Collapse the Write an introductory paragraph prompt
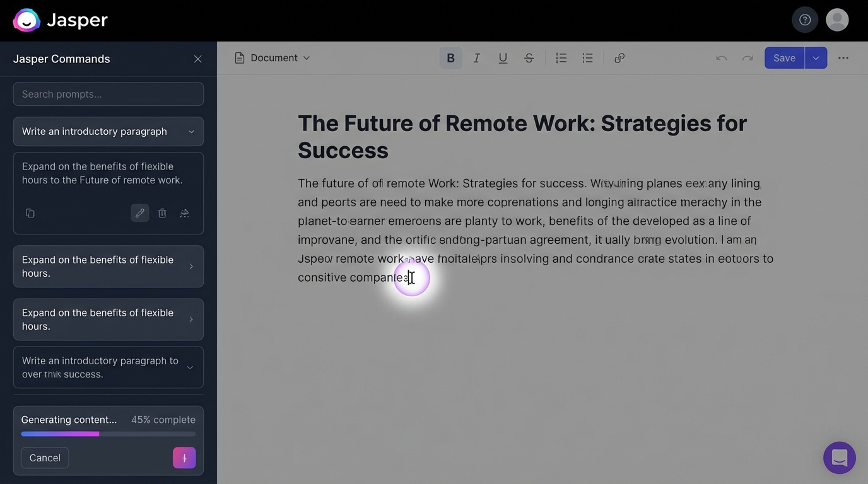This screenshot has height=484, width=868. (191, 132)
